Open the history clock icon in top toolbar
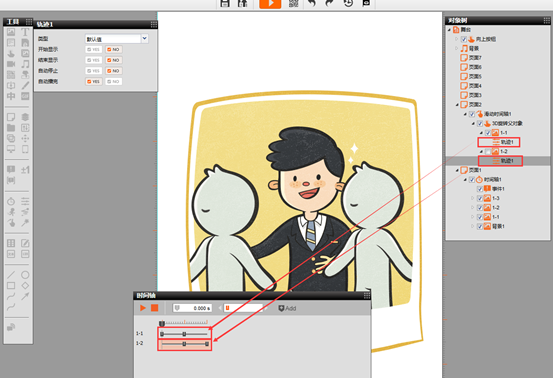The width and height of the screenshot is (553, 378). click(348, 3)
